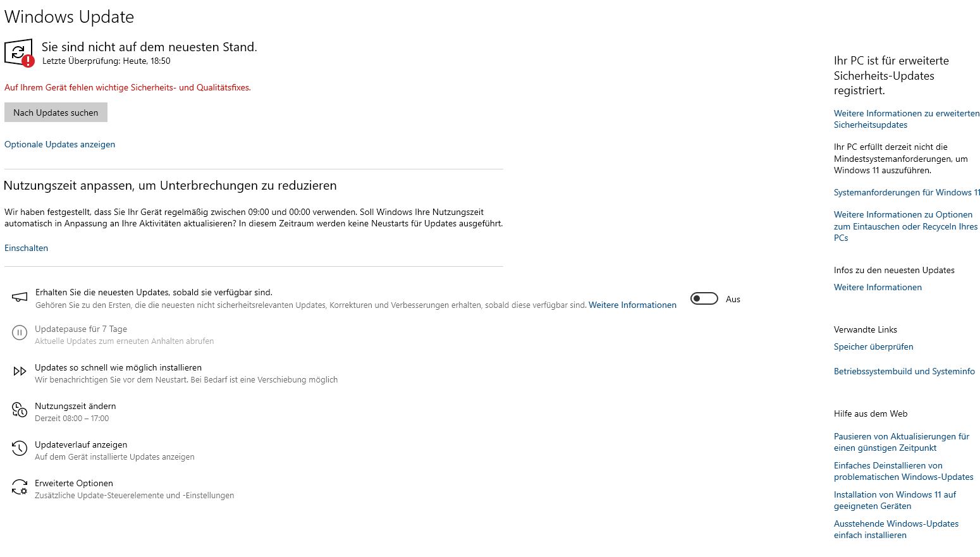Image resolution: width=980 pixels, height=557 pixels.
Task: Toggle the newest updates switch labeled Aus
Action: coord(704,299)
